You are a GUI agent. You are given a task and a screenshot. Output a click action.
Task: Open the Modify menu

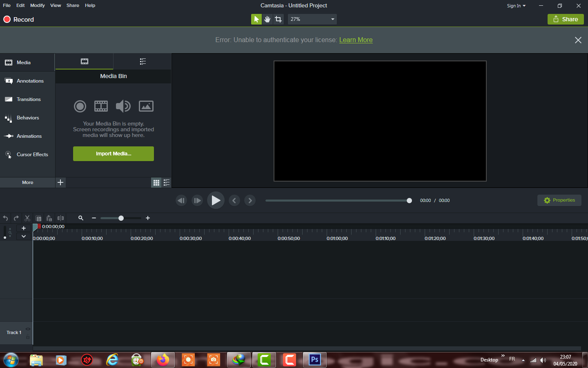38,5
